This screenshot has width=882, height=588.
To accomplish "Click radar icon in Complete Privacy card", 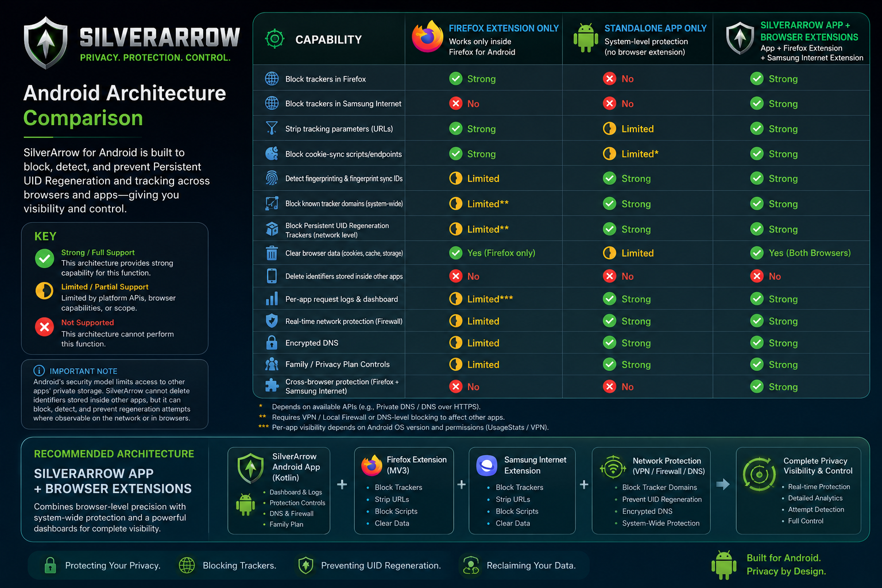I will pos(759,474).
